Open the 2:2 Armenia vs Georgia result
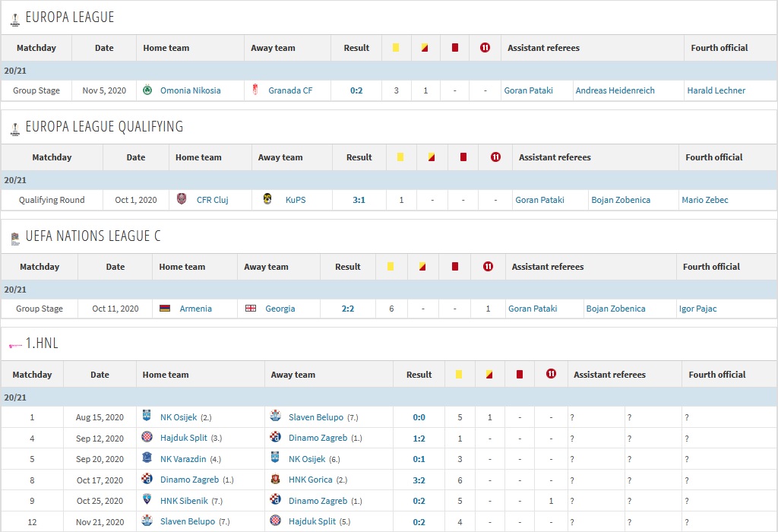This screenshot has height=532, width=778. coord(348,309)
